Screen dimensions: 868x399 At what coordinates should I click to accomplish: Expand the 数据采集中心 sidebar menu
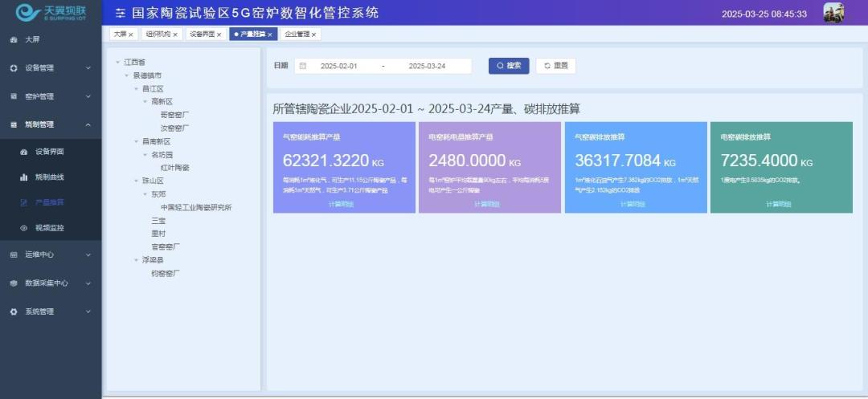coord(51,283)
